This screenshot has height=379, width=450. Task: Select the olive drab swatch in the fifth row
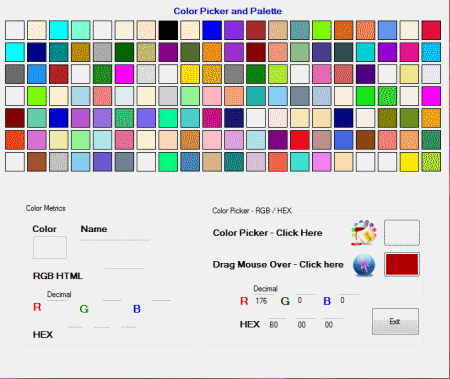(x=409, y=118)
